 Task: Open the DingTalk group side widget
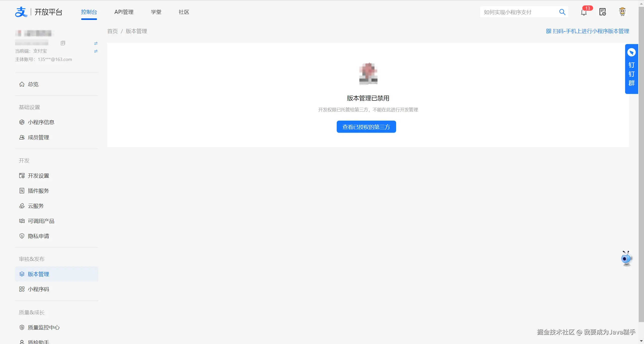click(x=631, y=69)
